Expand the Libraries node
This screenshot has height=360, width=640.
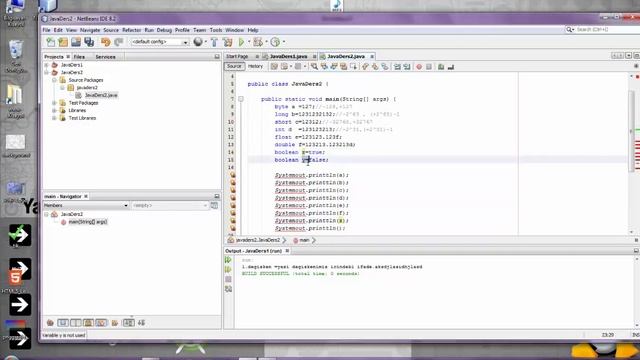pyautogui.click(x=54, y=111)
